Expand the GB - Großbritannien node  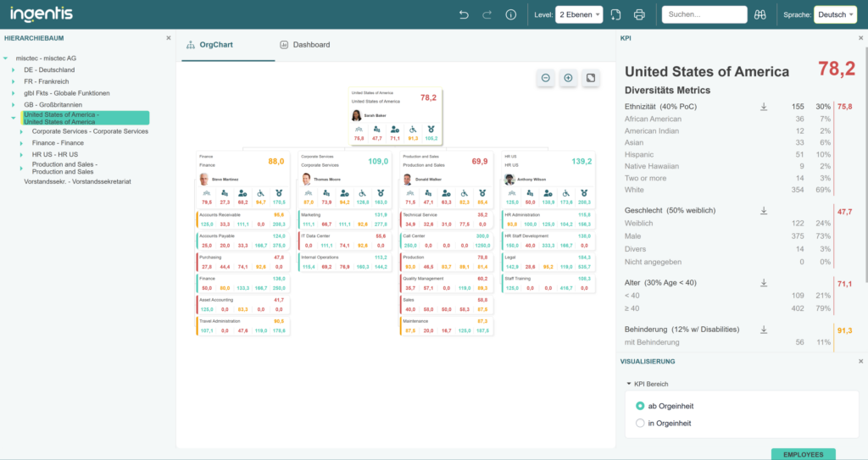click(14, 104)
